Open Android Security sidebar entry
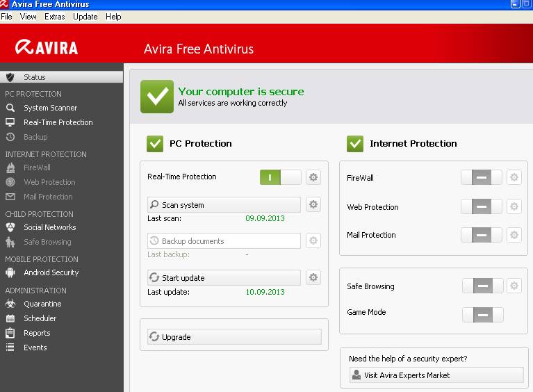 [x=51, y=272]
